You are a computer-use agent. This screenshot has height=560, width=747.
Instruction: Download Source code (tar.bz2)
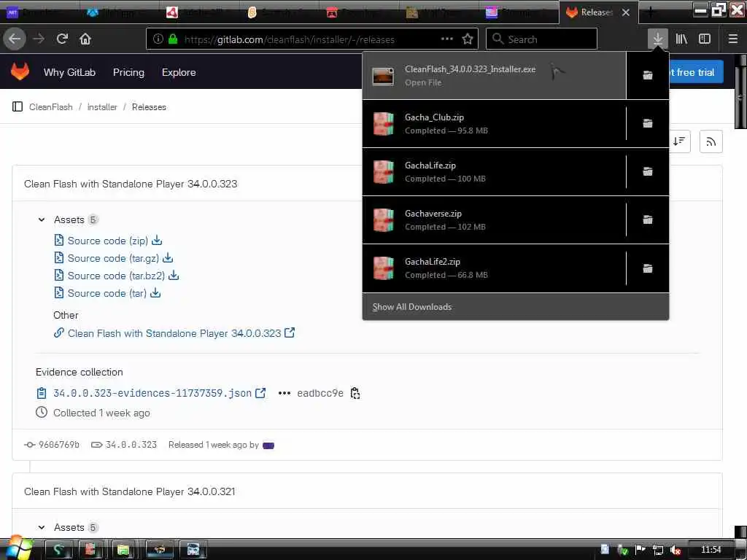coord(116,275)
